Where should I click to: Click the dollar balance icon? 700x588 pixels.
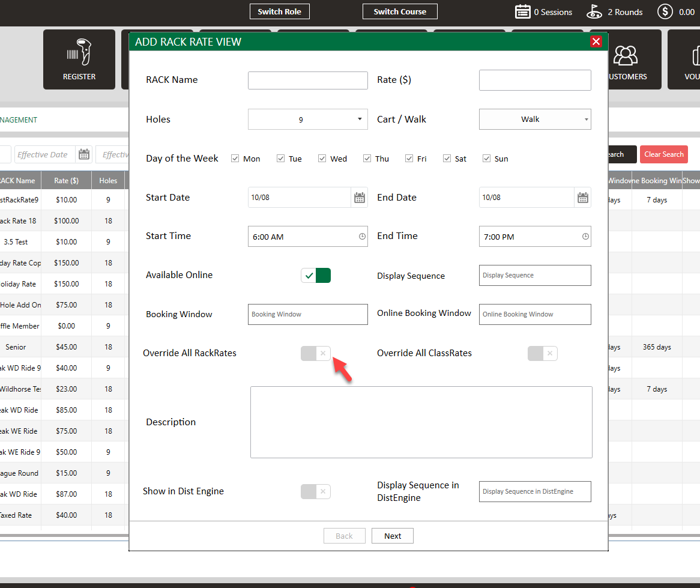tap(665, 11)
